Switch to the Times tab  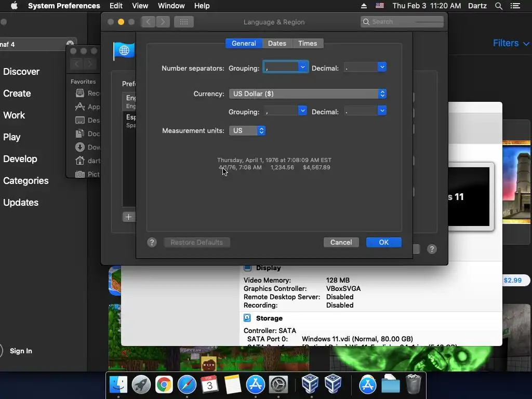[308, 44]
